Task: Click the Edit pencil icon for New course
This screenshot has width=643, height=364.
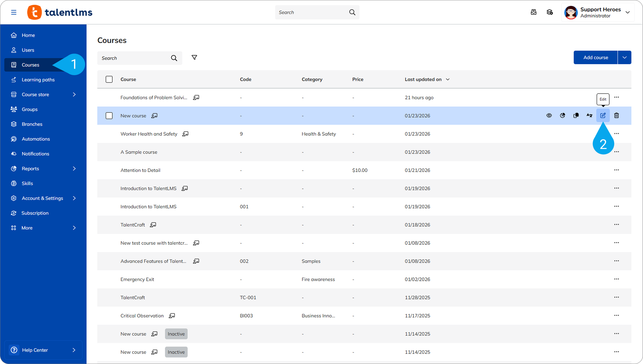Action: [x=603, y=116]
